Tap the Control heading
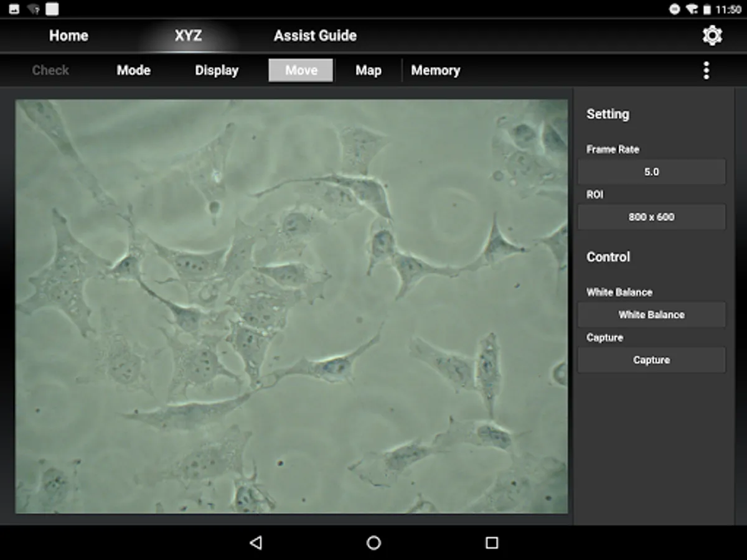This screenshot has height=560, width=747. pyautogui.click(x=608, y=257)
